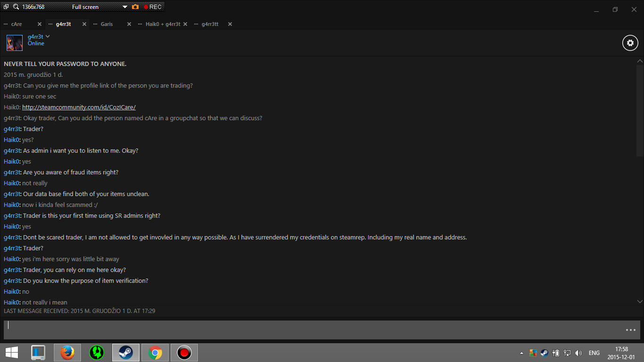Open Google Chrome from the taskbar
This screenshot has width=644, height=362.
[155, 352]
